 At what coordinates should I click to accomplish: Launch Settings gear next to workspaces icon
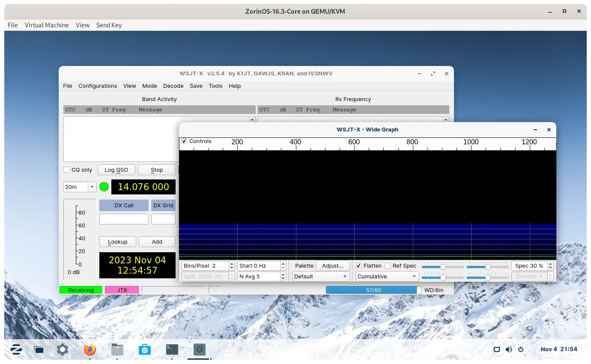point(63,349)
